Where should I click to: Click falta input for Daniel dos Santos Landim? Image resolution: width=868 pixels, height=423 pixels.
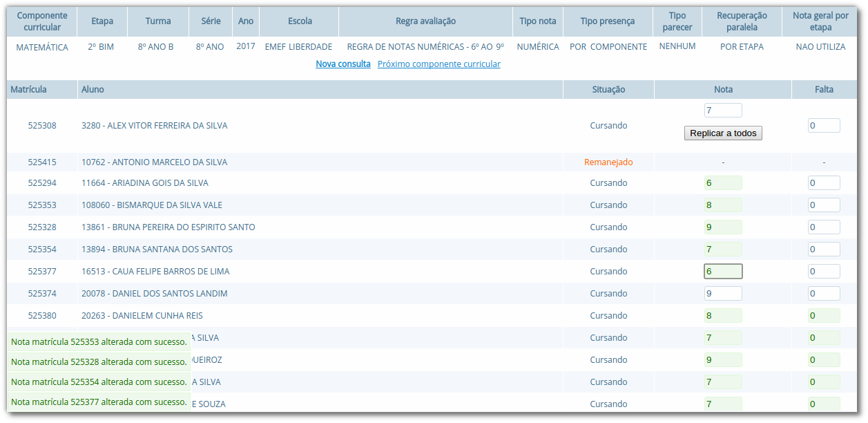[823, 294]
